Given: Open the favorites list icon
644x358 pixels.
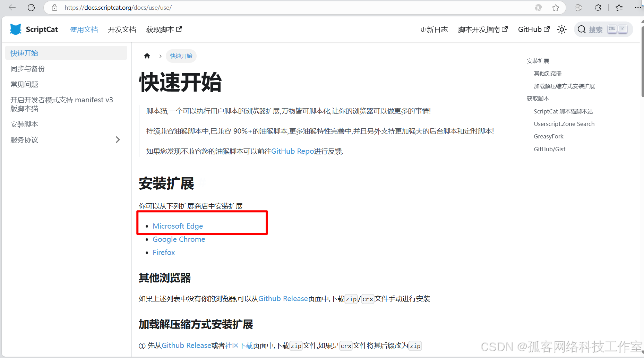Looking at the screenshot, I should (x=619, y=8).
